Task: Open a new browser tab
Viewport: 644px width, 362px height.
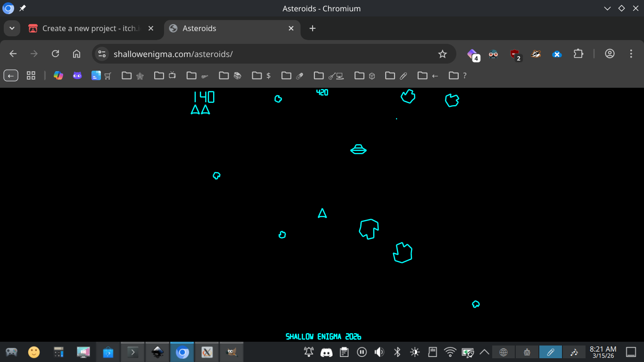Action: [x=312, y=28]
